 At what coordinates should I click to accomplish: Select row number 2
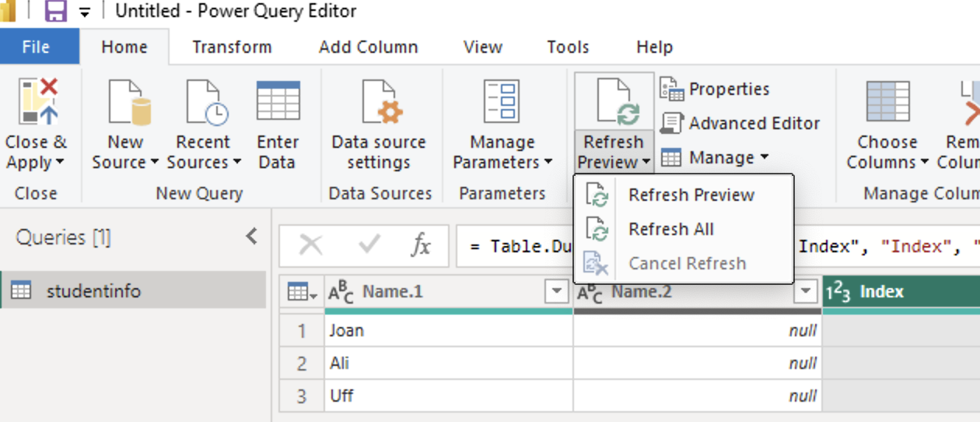(302, 363)
